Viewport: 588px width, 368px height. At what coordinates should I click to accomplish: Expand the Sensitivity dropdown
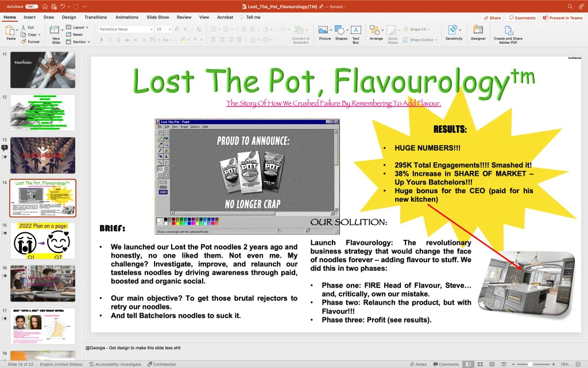click(x=454, y=33)
